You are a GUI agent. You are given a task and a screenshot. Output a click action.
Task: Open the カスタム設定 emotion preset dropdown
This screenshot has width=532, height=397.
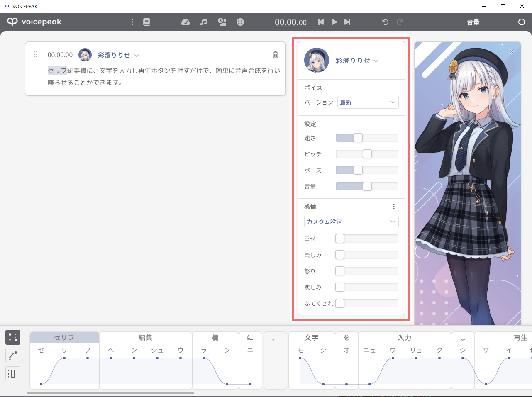click(351, 222)
